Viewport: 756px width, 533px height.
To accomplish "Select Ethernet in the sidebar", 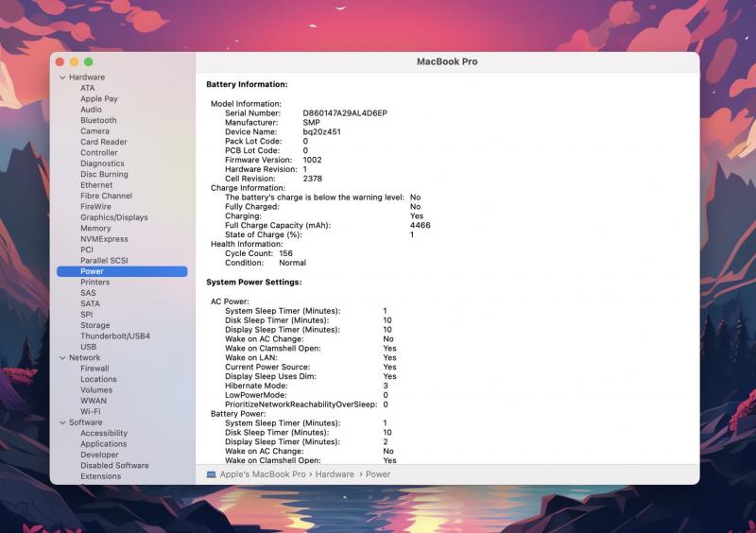I will [96, 184].
